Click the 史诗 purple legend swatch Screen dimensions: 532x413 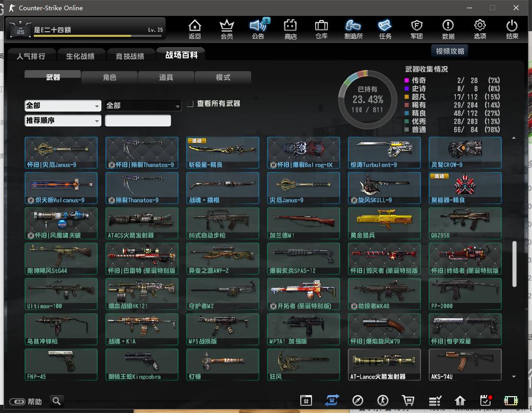(x=407, y=89)
